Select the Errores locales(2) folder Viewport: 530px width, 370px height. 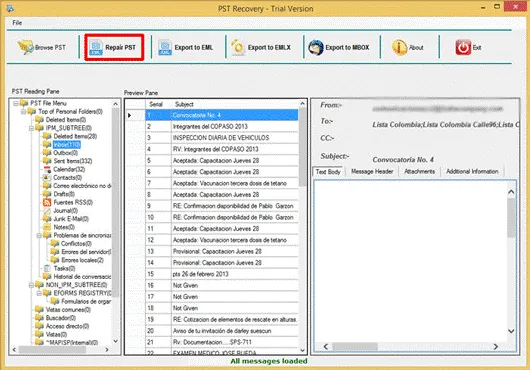[82, 260]
